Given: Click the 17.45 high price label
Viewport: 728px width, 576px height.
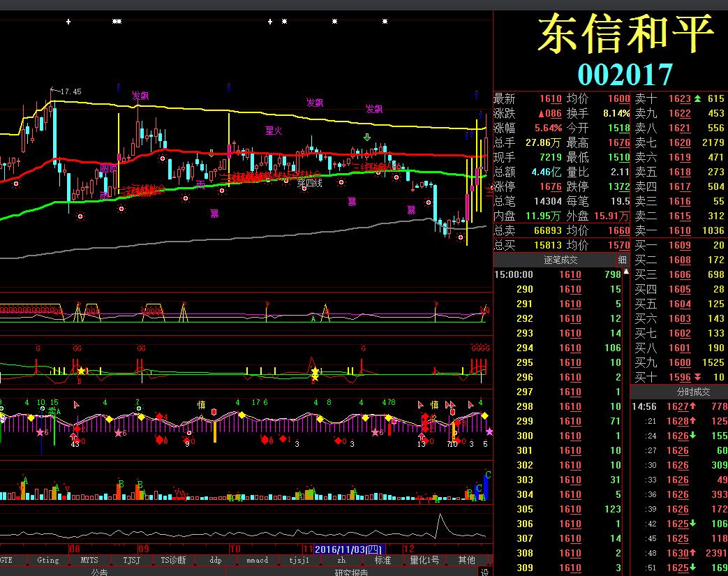Looking at the screenshot, I should pyautogui.click(x=70, y=91).
